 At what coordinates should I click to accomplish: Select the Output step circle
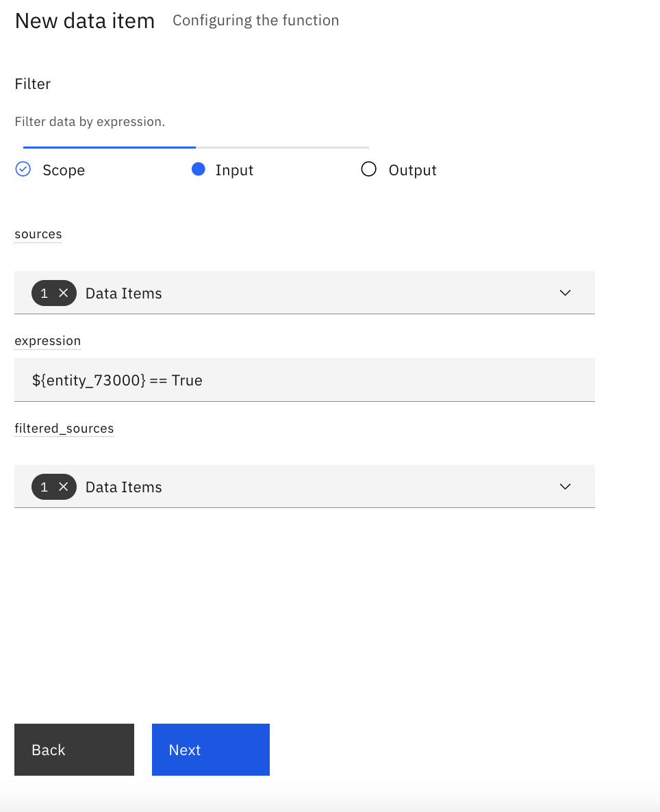point(369,169)
